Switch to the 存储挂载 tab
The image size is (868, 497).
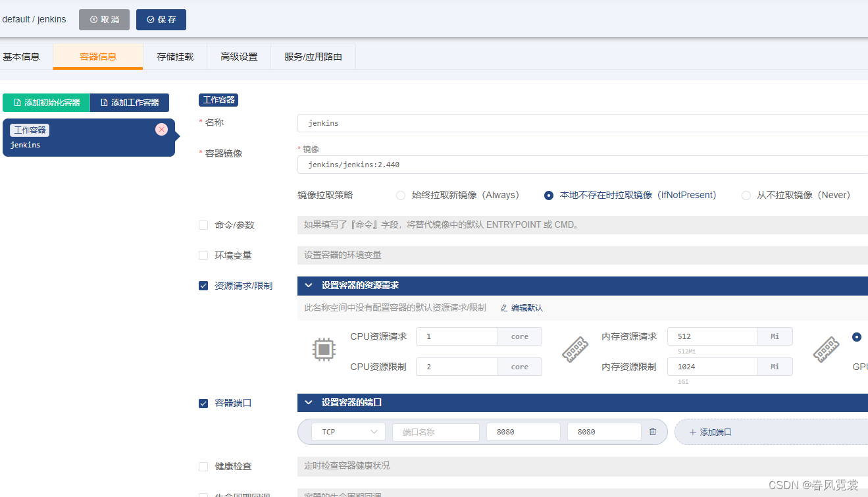[175, 56]
